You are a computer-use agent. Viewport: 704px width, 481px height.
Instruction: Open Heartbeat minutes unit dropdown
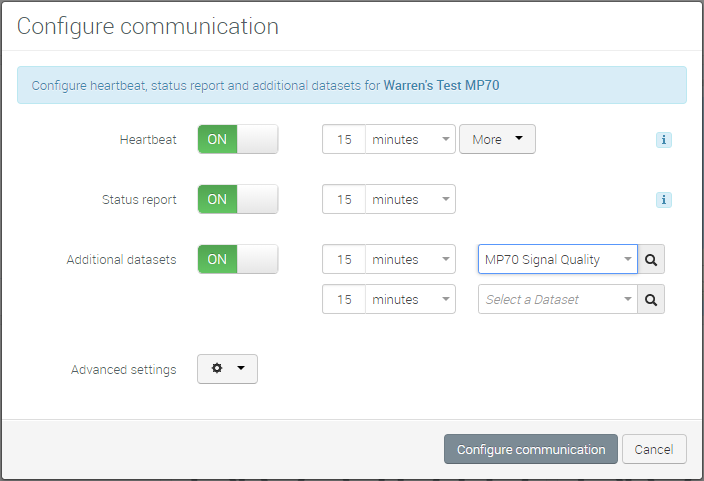click(410, 139)
